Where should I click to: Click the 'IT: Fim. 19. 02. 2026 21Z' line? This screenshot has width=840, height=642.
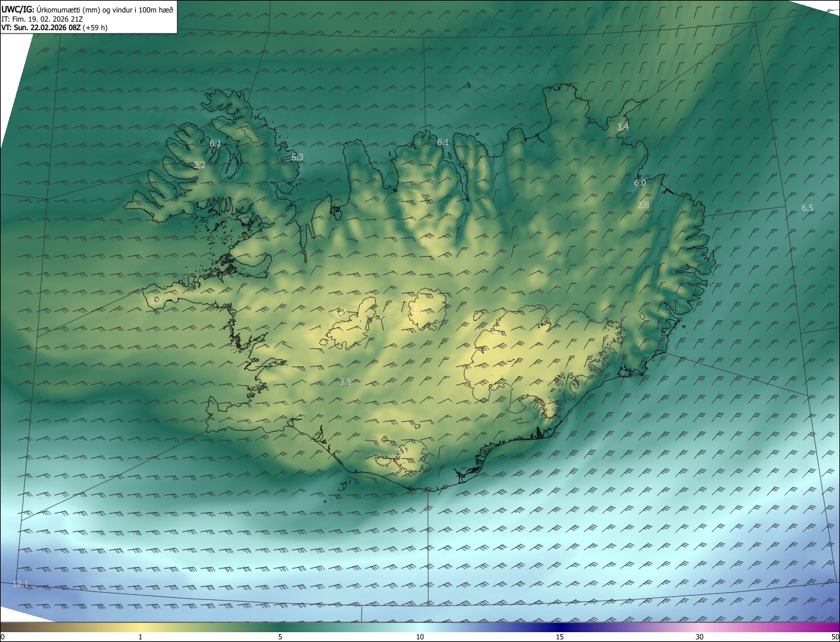42,18
